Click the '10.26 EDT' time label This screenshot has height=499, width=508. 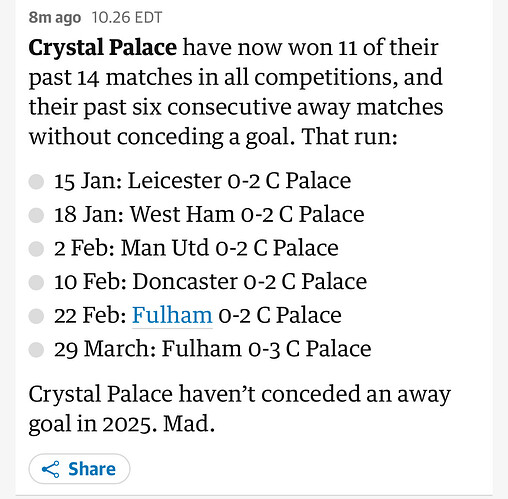pyautogui.click(x=127, y=18)
